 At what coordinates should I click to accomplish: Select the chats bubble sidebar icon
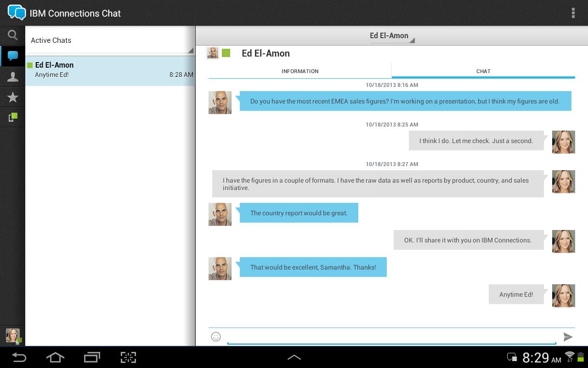click(x=13, y=56)
